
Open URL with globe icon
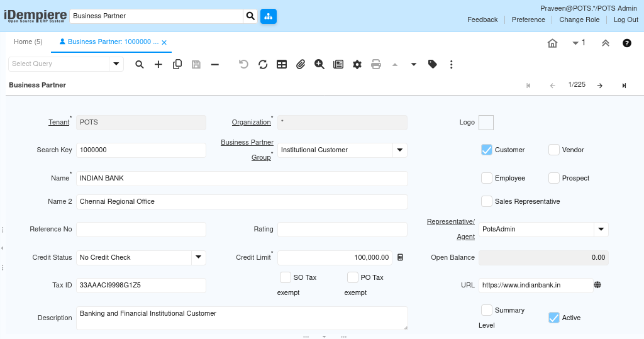point(597,285)
